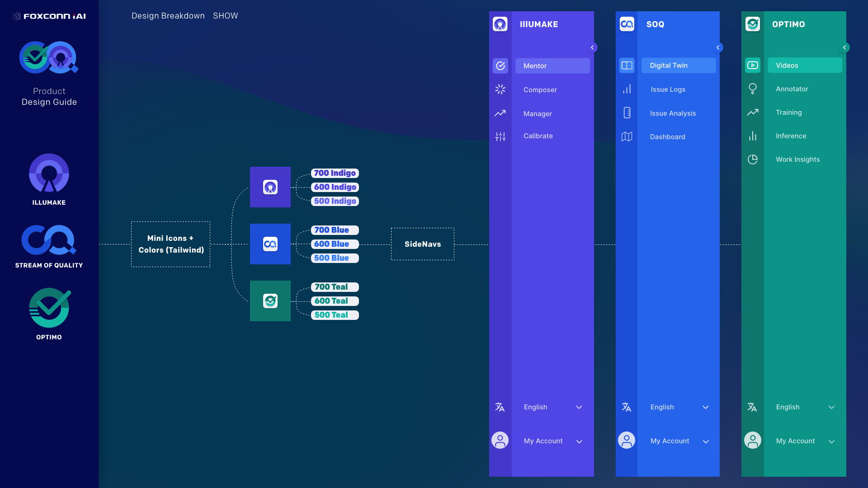The image size is (868, 488).
Task: Click the Training trend-line icon
Action: tap(753, 112)
